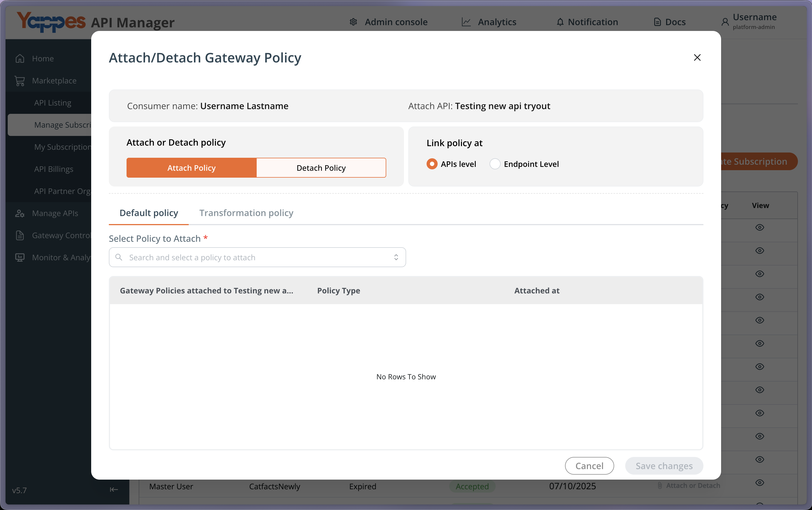Image resolution: width=812 pixels, height=510 pixels.
Task: Click the Username profile icon
Action: (x=725, y=22)
